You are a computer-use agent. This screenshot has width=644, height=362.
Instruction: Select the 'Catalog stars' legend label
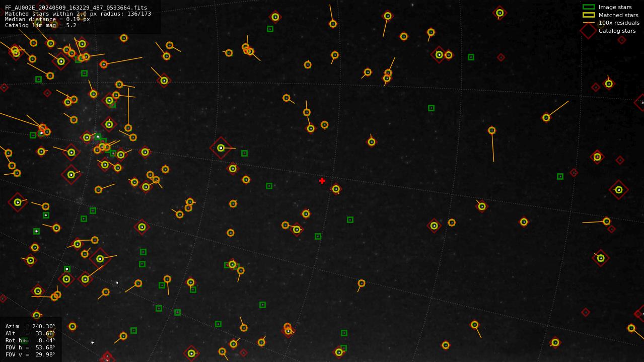pyautogui.click(x=617, y=31)
